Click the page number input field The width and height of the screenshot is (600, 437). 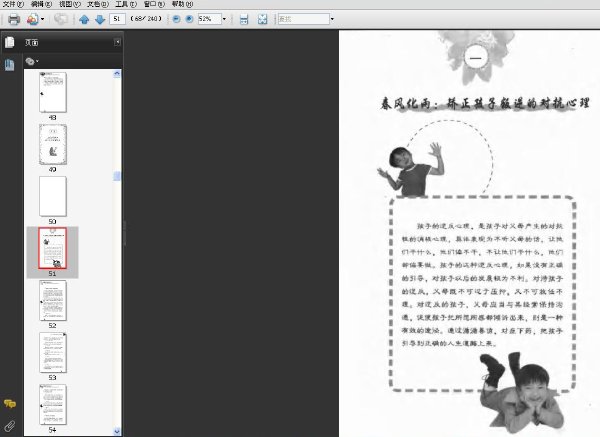[x=117, y=19]
